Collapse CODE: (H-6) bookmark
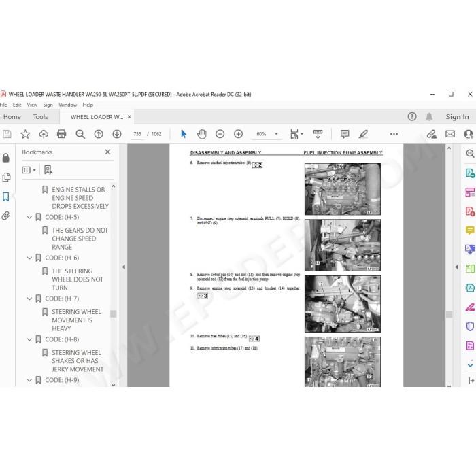 (29, 258)
